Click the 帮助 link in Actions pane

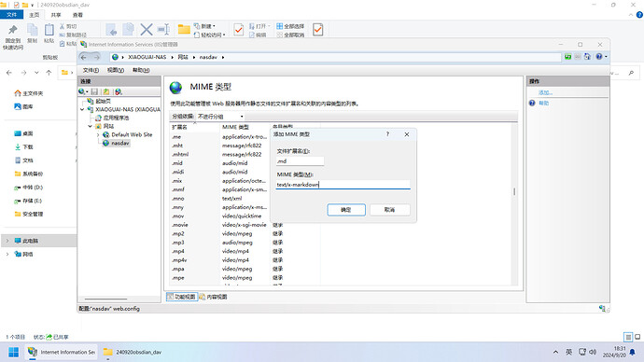click(x=544, y=103)
